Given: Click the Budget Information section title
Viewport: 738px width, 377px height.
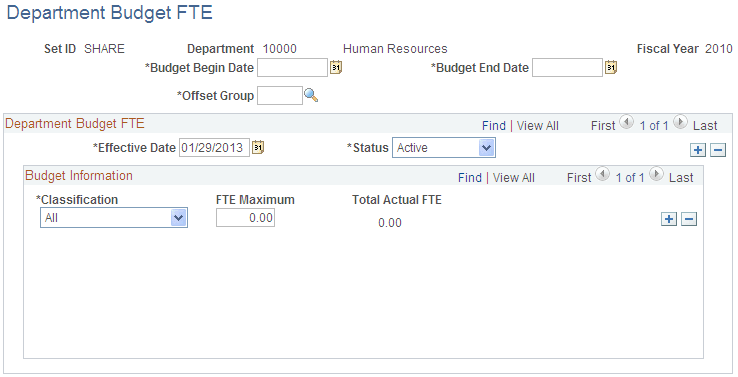Looking at the screenshot, I should point(79,176).
